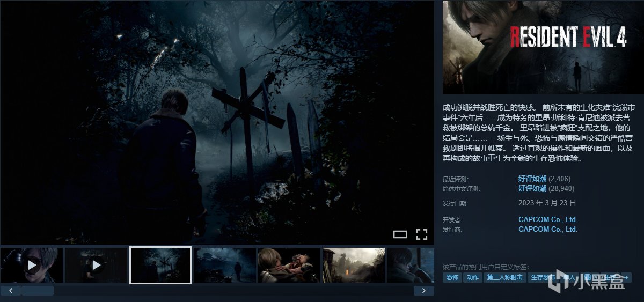Click the Resident Evil 4 header image

543,47
